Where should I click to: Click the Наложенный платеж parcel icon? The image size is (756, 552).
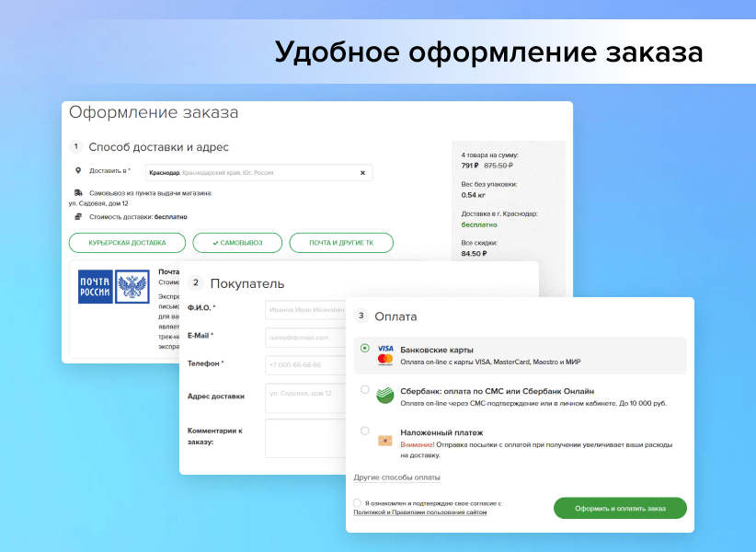(x=385, y=439)
